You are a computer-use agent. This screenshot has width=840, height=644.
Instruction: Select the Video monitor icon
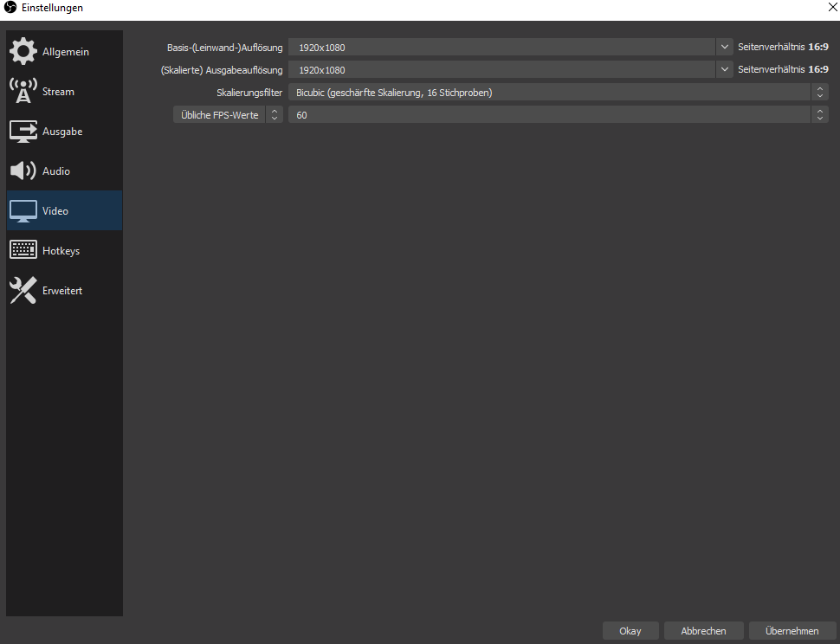click(23, 210)
